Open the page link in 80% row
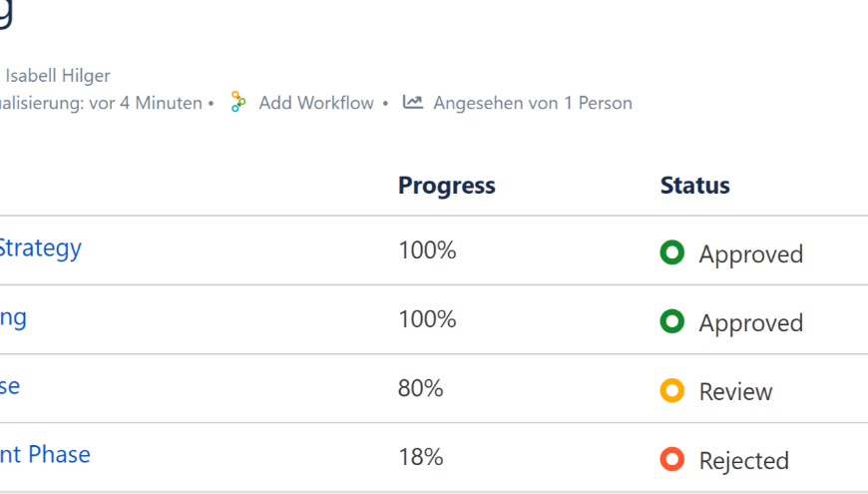This screenshot has width=868, height=494. pos(9,386)
